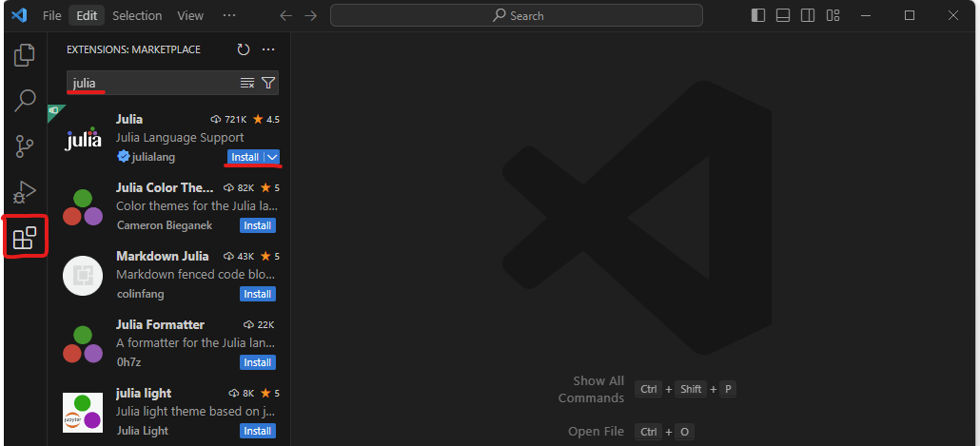Install julia light theme extension
The width and height of the screenshot is (980, 446).
pos(258,431)
